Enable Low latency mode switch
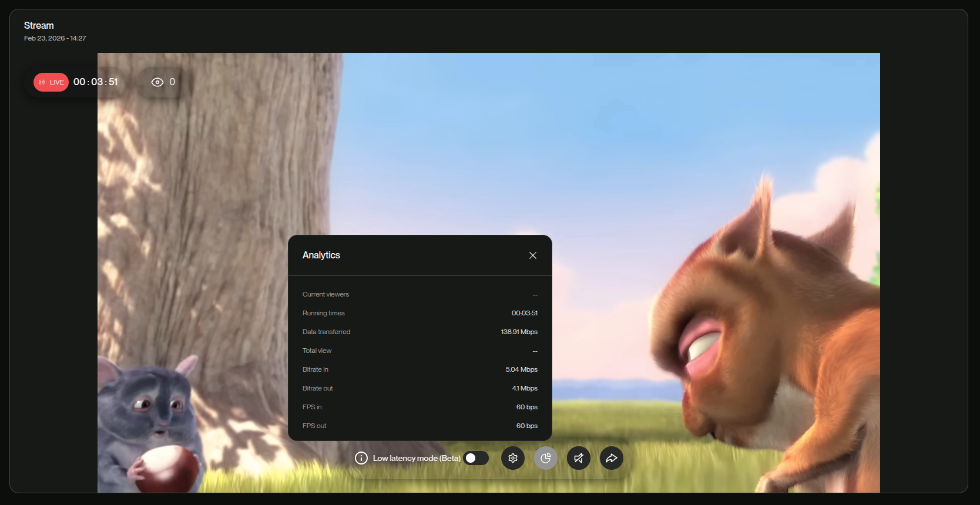 pos(476,458)
